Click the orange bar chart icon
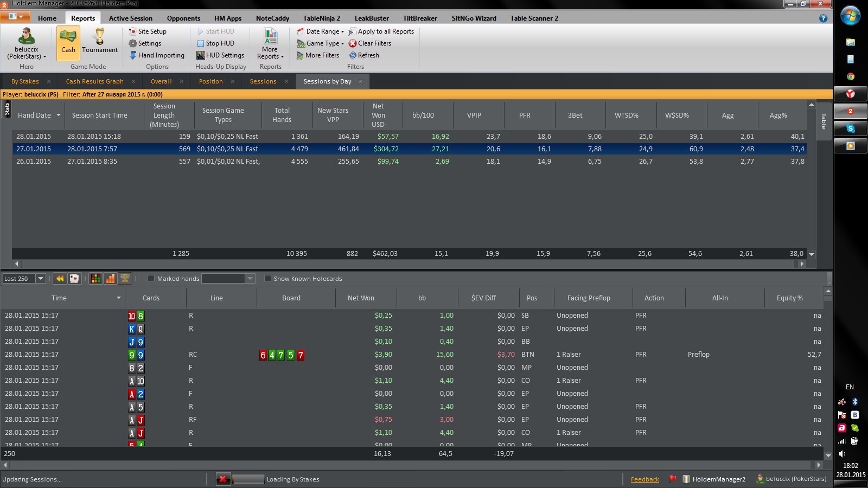Screen dimensions: 868x488 point(110,279)
